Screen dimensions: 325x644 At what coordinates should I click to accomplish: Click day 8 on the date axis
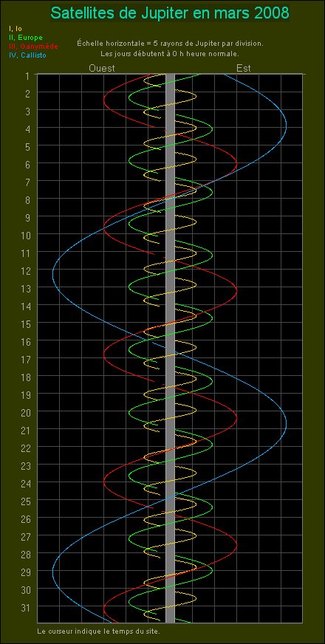point(27,199)
